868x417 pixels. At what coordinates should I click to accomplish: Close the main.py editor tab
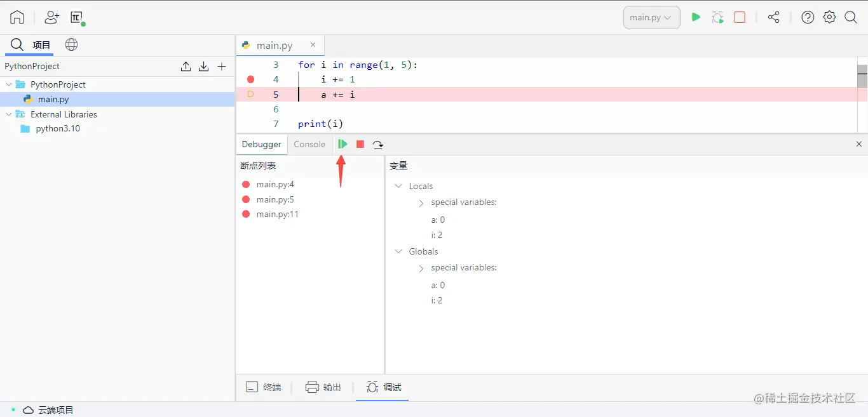coord(313,45)
